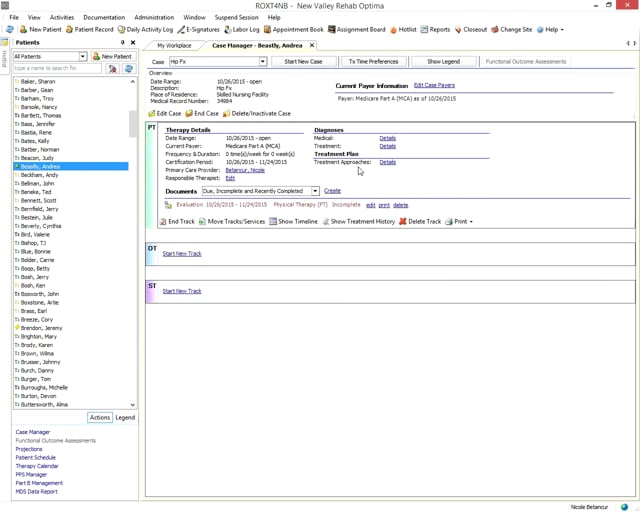Open the All Patients filter dropdown
Viewport: 640px width, 512px height.
click(82, 57)
